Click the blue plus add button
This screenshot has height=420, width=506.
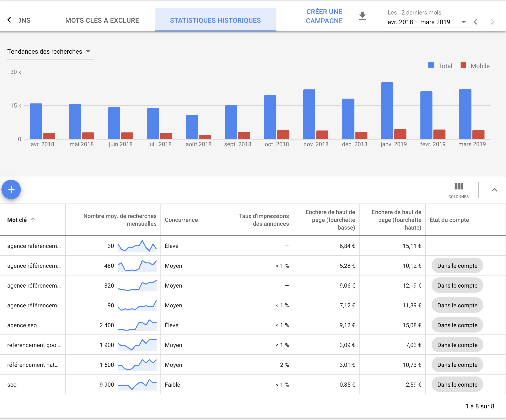(x=11, y=189)
